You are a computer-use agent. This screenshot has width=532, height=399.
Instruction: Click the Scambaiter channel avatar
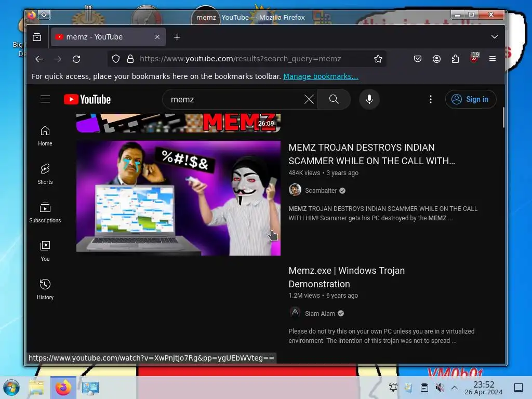click(x=295, y=190)
